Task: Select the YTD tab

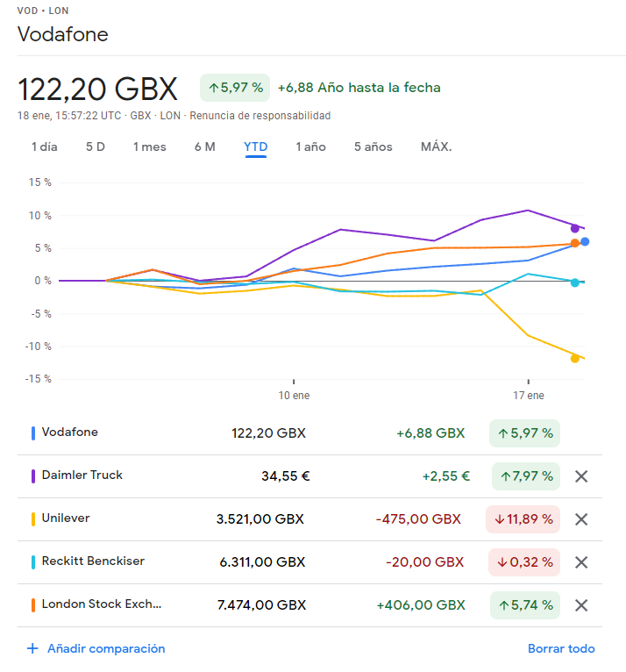Action: (x=256, y=147)
